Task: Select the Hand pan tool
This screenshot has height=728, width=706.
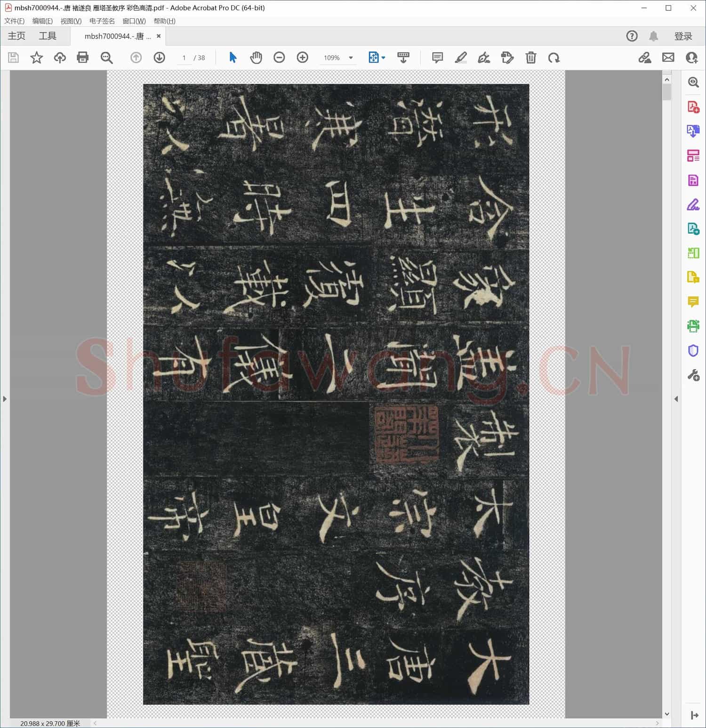Action: coord(256,57)
